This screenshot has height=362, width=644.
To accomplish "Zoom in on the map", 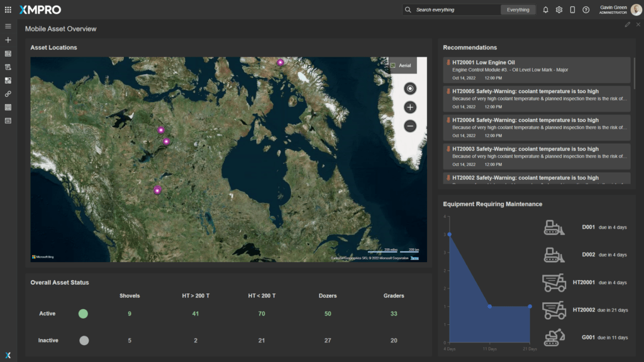I will click(x=410, y=107).
